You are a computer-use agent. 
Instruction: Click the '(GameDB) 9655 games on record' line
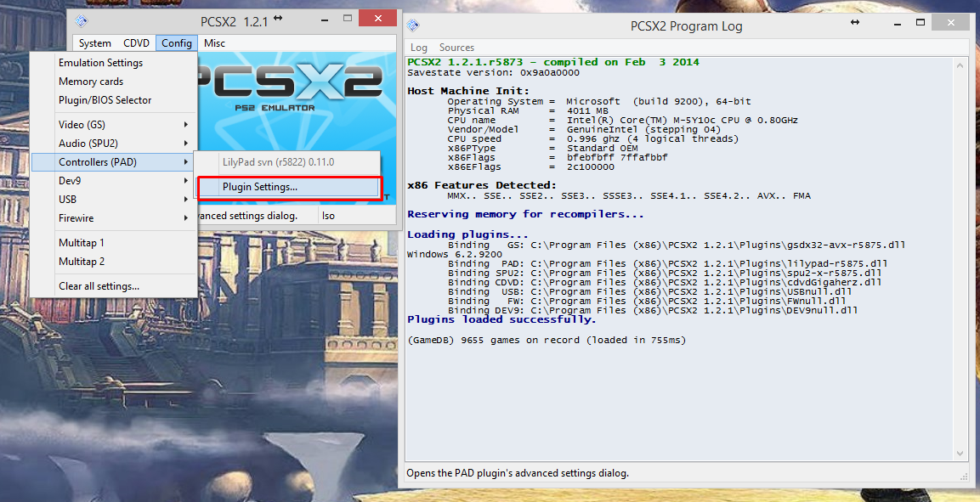click(x=547, y=341)
